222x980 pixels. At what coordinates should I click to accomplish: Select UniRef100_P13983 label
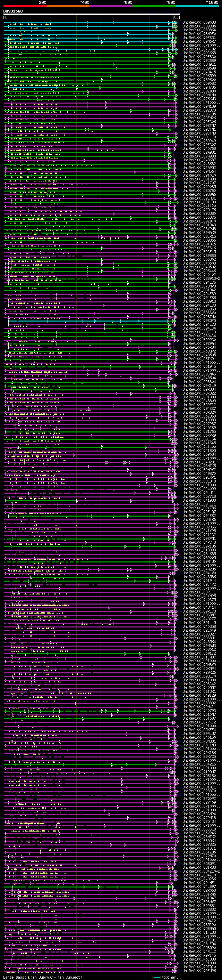click(199, 420)
